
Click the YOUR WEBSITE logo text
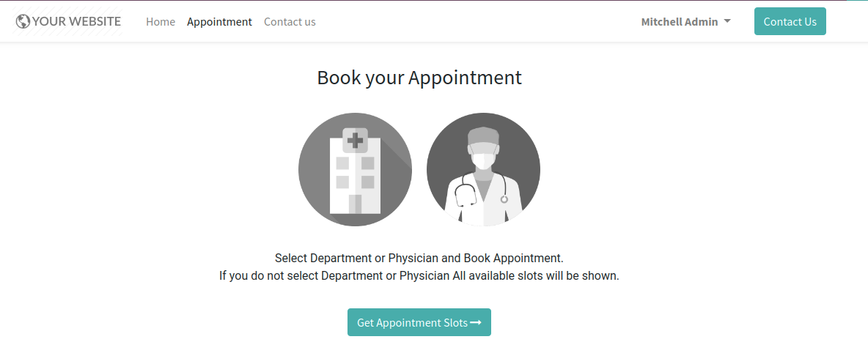point(76,21)
